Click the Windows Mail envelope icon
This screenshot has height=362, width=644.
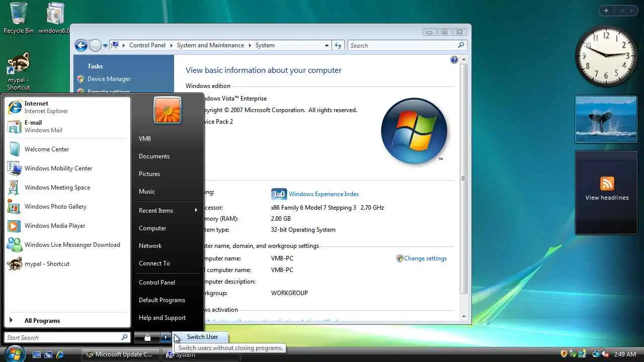pyautogui.click(x=15, y=126)
